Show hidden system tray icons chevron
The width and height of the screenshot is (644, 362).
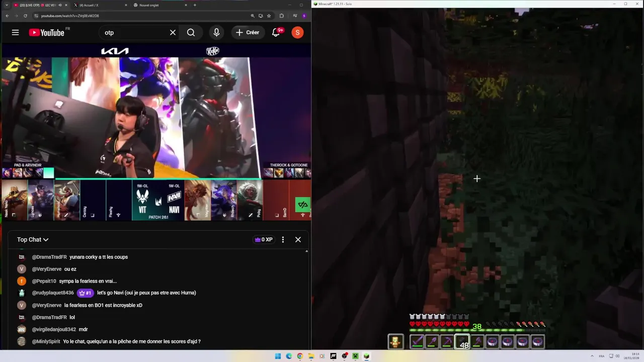[x=592, y=356]
